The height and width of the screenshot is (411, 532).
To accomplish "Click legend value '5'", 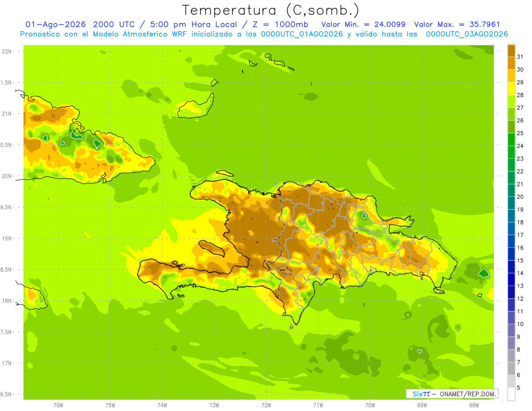I will (519, 388).
